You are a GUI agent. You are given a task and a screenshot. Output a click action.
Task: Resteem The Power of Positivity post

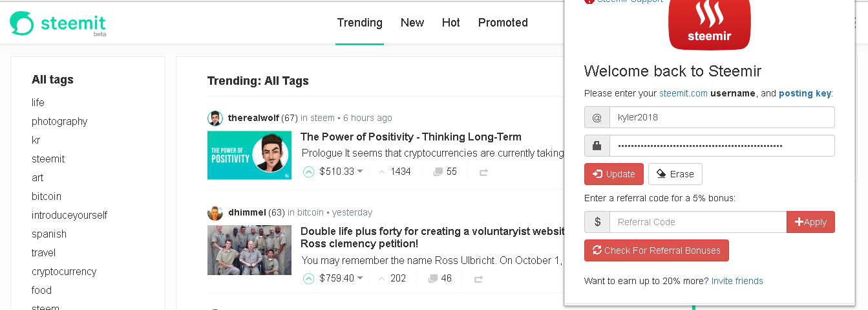(483, 172)
